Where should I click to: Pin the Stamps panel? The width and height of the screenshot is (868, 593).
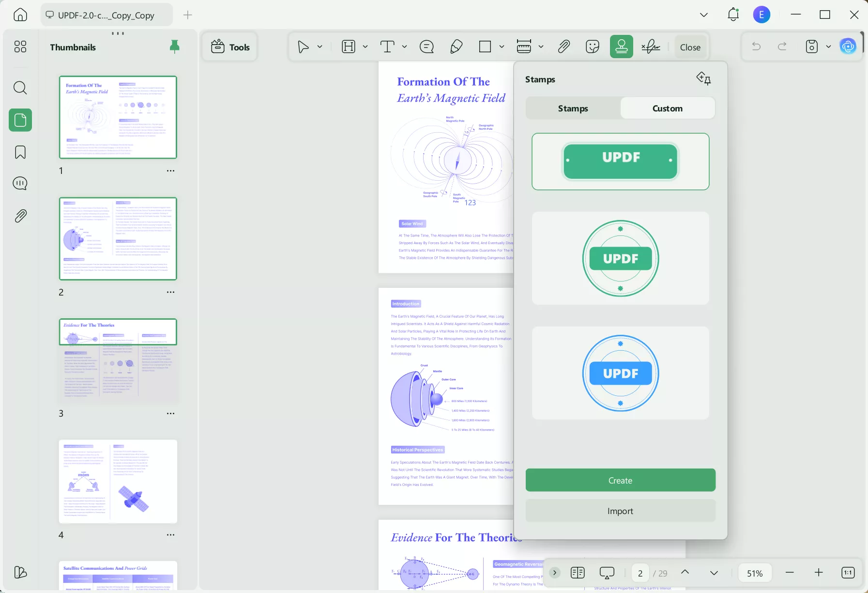coord(704,78)
